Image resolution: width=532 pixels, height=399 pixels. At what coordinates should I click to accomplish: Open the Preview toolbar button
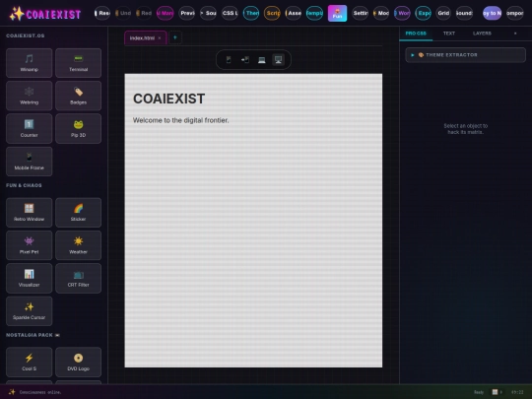(x=187, y=13)
